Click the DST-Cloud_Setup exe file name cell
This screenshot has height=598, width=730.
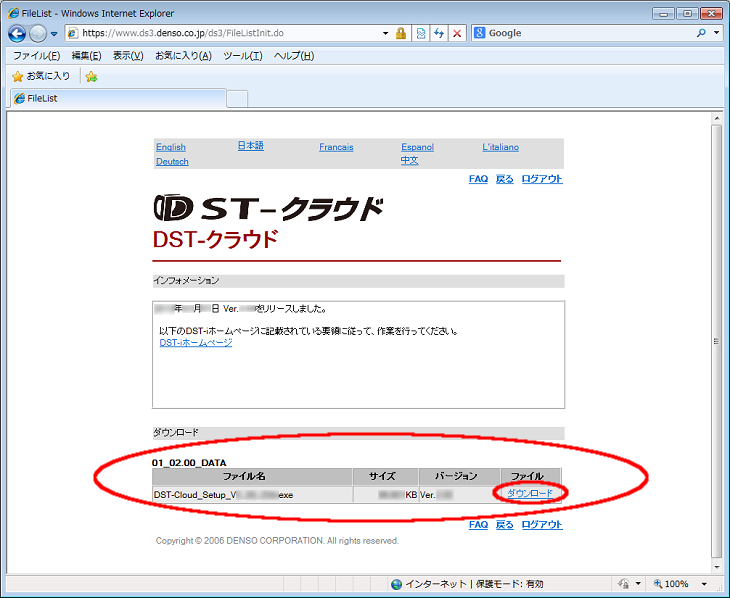[252, 495]
